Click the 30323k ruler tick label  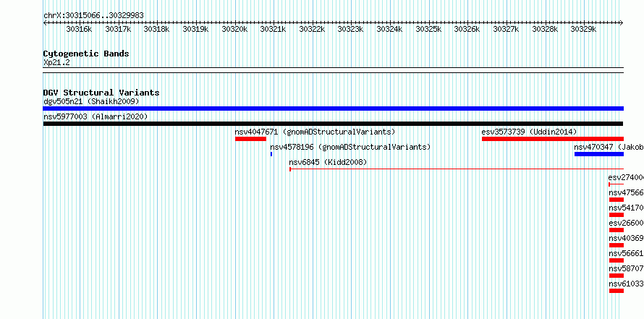[x=350, y=29]
